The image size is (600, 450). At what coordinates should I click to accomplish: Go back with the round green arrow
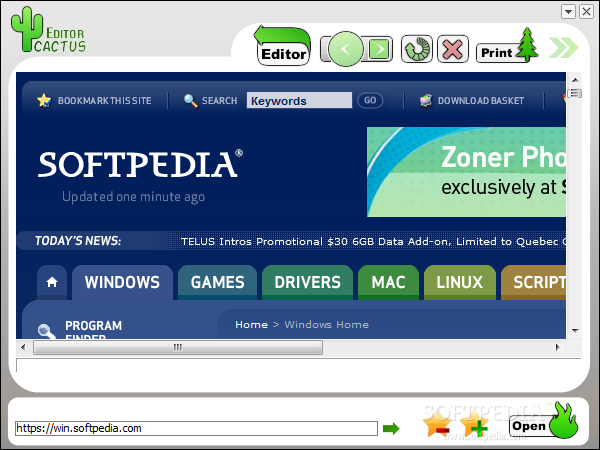click(345, 49)
